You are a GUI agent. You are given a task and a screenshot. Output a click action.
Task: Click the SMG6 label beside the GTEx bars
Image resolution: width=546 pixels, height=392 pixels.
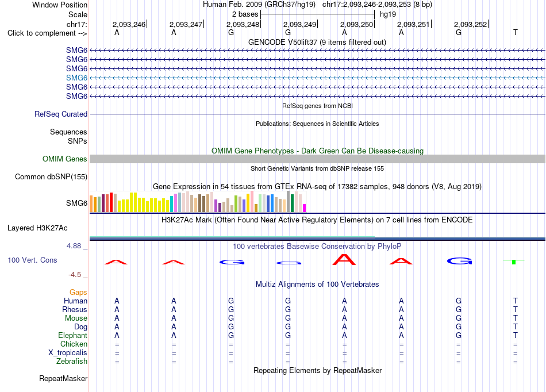pyautogui.click(x=76, y=203)
